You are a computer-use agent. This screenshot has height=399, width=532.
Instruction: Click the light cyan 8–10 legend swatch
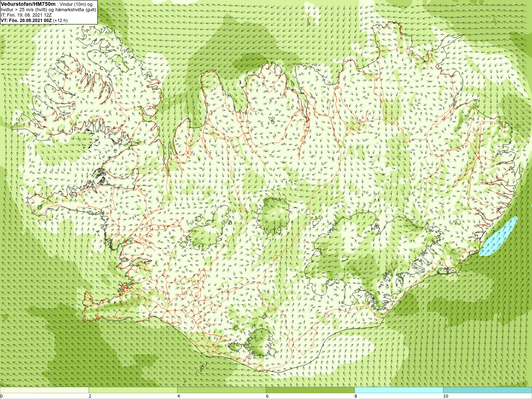pyautogui.click(x=399, y=390)
